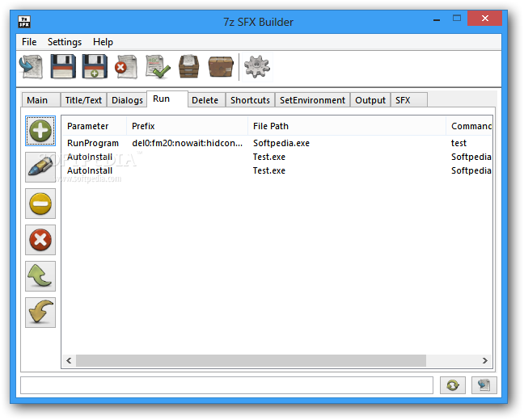Switch to the Delete tab
Image resolution: width=524 pixels, height=420 pixels.
click(x=205, y=100)
